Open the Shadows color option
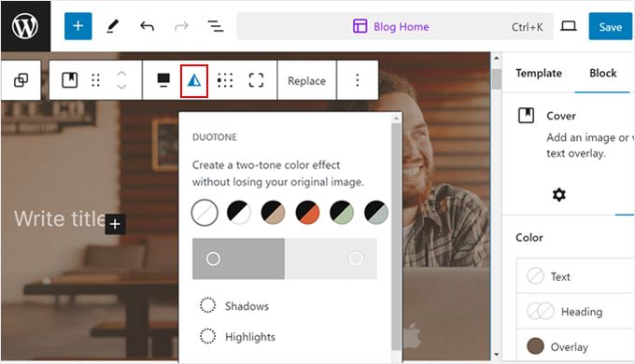Screen dimensions: 635x364 [234, 306]
